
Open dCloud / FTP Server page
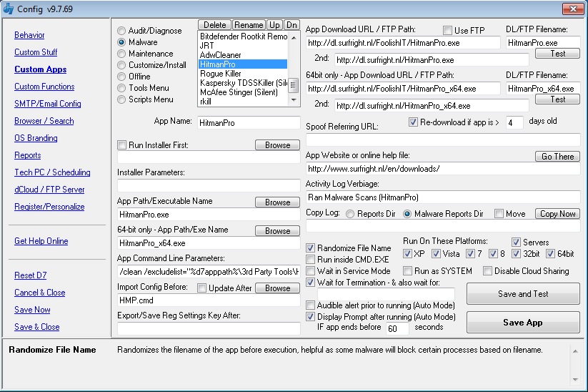tap(49, 190)
